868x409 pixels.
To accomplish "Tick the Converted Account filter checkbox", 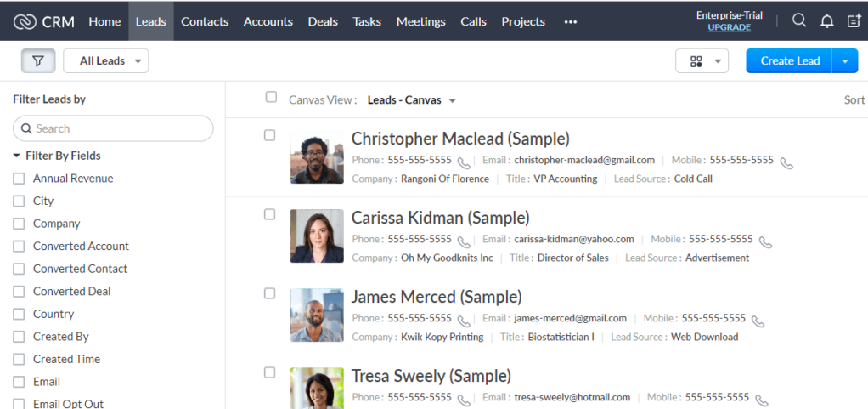I will coord(19,247).
